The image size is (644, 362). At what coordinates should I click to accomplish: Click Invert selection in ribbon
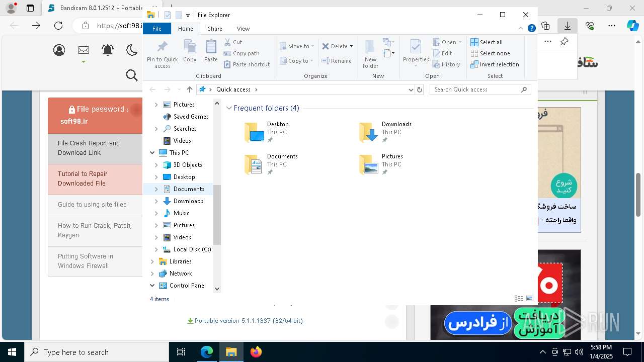(495, 64)
